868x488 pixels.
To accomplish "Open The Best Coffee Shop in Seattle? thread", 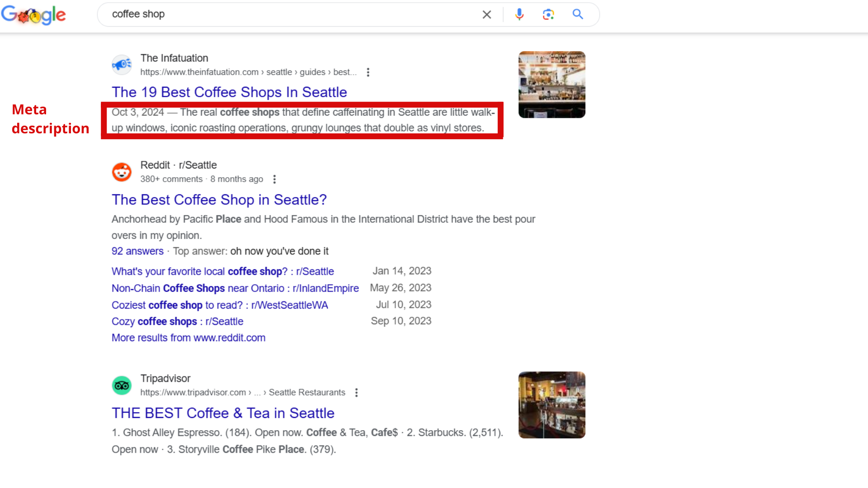I will (x=219, y=200).
